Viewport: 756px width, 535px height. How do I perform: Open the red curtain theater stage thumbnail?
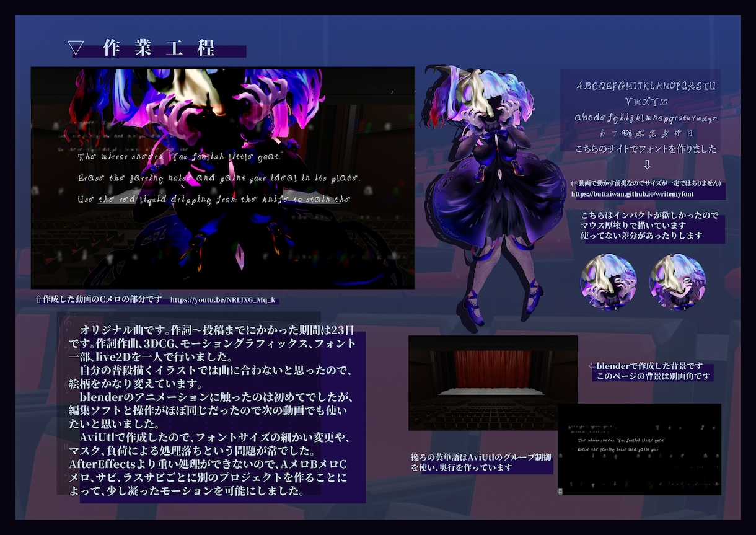pos(493,382)
